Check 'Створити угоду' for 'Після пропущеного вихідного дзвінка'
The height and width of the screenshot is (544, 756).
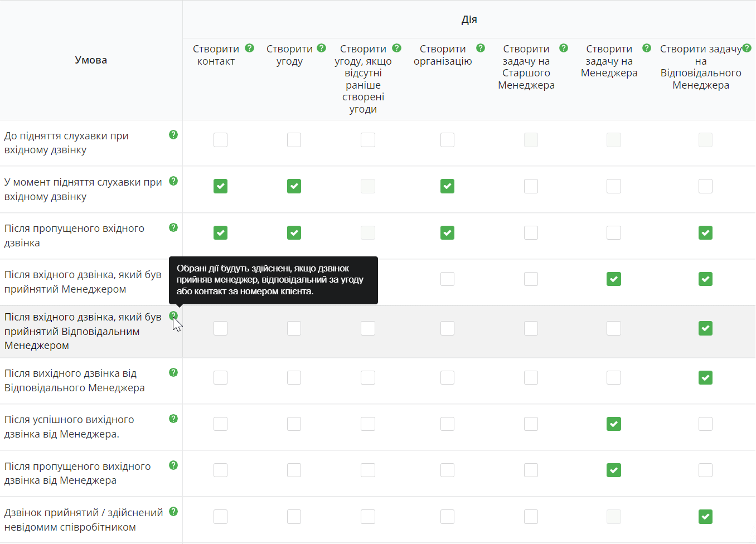coord(294,470)
